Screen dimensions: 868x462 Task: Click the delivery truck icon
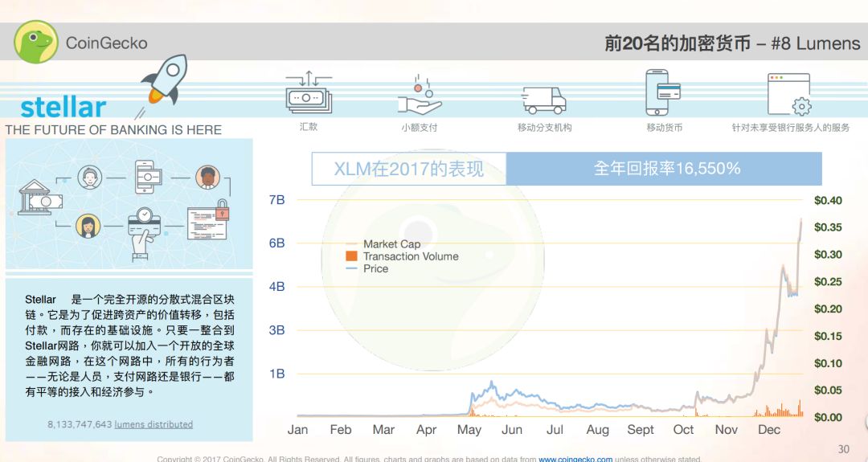(544, 99)
